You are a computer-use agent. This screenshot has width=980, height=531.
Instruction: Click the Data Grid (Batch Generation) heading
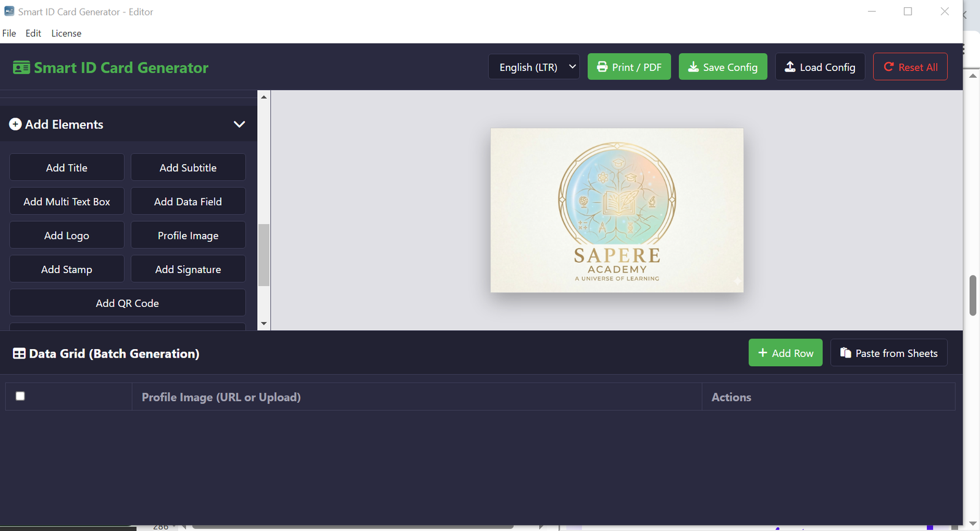pos(114,353)
